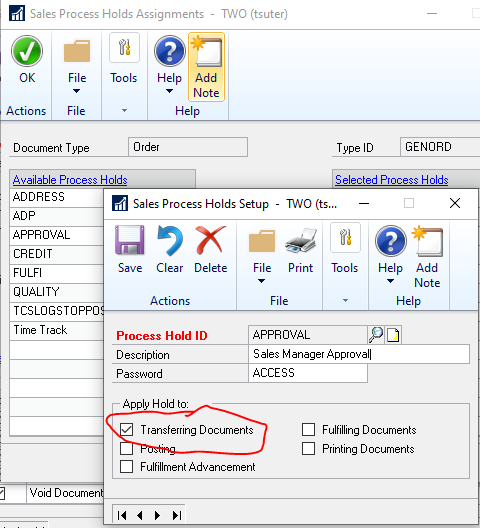This screenshot has width=480, height=528.
Task: Click the Clear undo arrow icon
Action: 170,240
